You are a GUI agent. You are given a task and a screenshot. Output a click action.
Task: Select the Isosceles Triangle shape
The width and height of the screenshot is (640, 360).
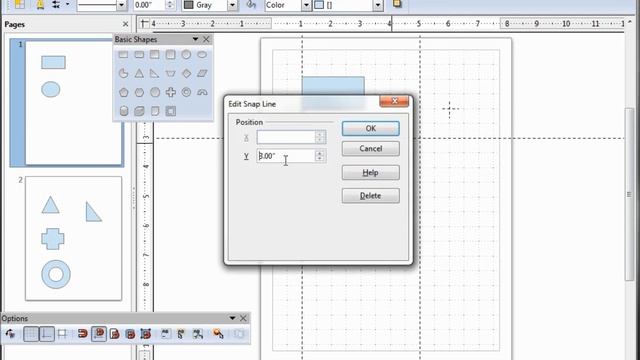pos(139,73)
